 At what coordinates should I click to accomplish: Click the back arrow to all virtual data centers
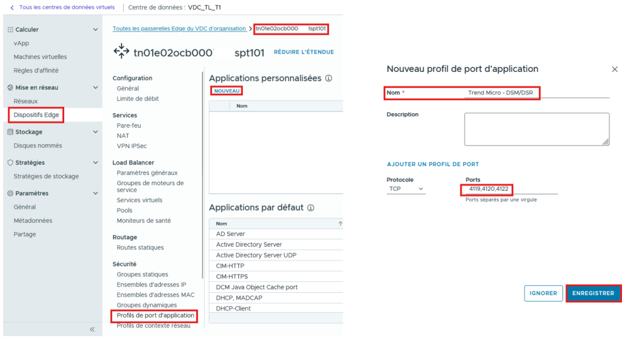tap(11, 8)
